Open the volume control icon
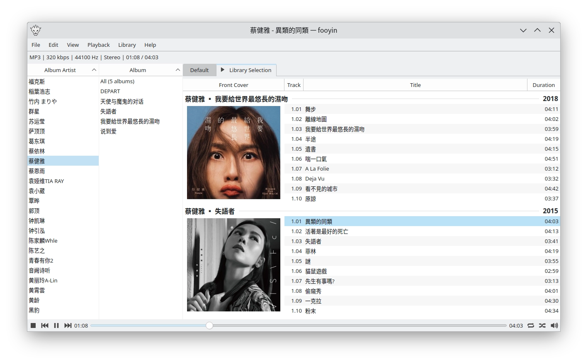Viewport: 588px width, 364px height. click(554, 325)
